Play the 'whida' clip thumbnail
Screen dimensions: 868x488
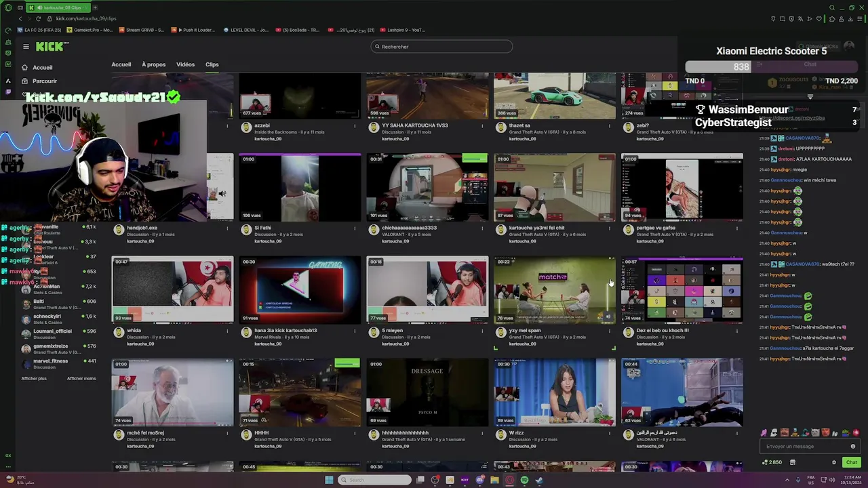[x=172, y=289]
